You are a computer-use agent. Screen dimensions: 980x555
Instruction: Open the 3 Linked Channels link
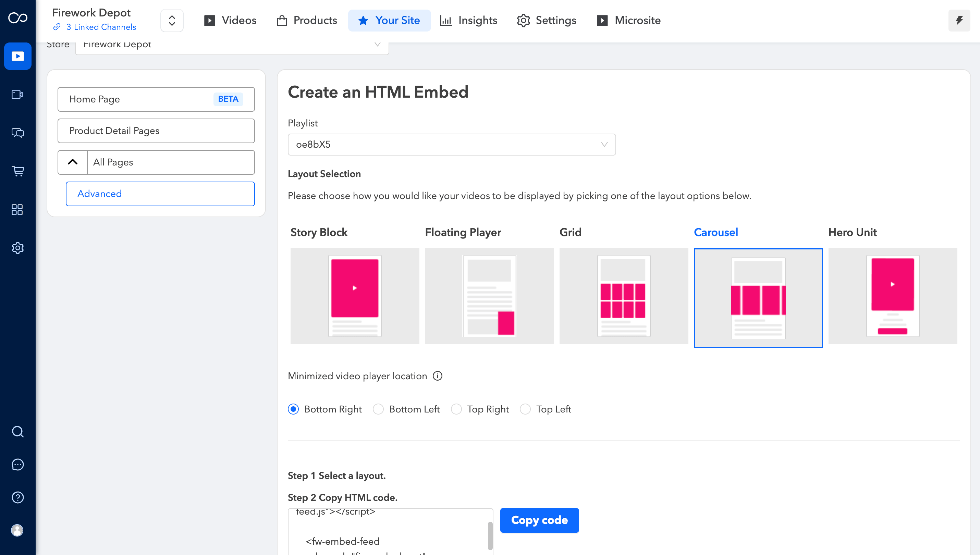pyautogui.click(x=101, y=27)
